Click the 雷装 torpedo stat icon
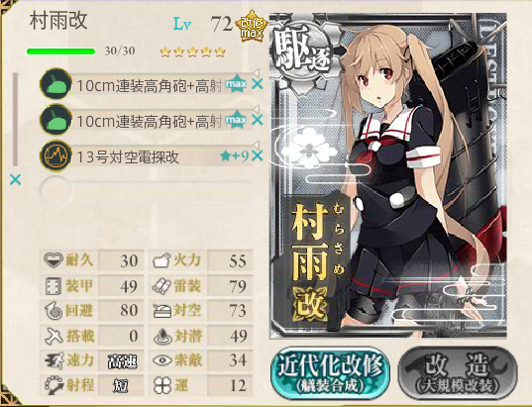 (161, 286)
